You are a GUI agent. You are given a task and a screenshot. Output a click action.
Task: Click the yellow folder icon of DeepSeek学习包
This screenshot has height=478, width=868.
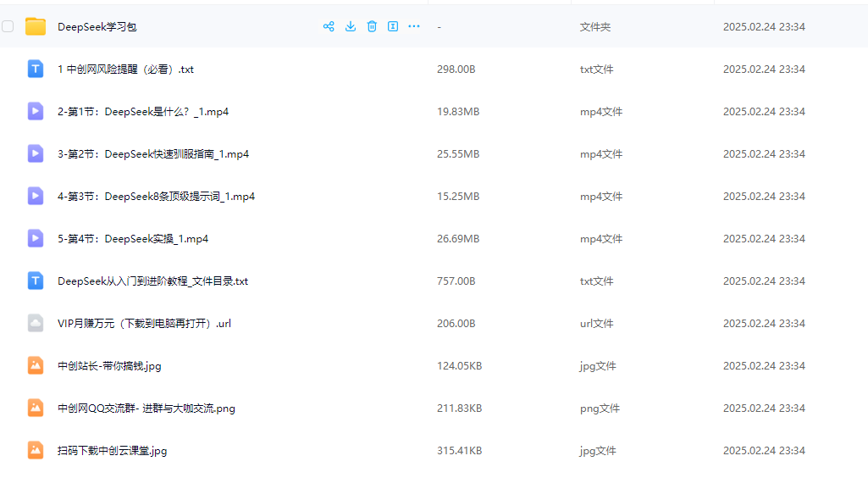coord(36,26)
